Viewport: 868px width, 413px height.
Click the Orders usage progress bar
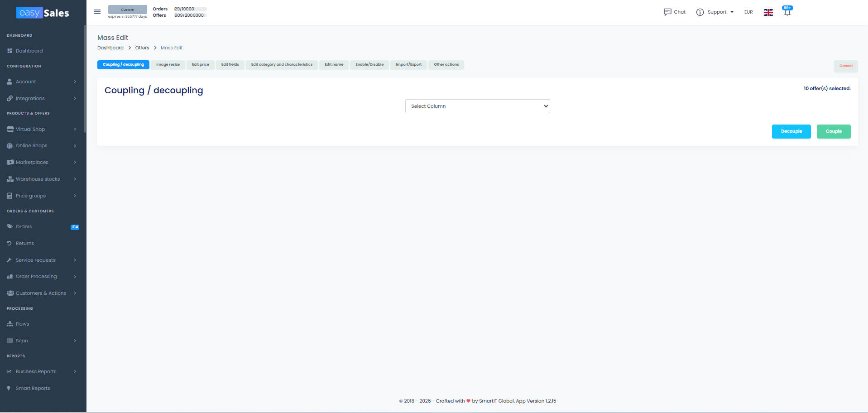pyautogui.click(x=191, y=9)
